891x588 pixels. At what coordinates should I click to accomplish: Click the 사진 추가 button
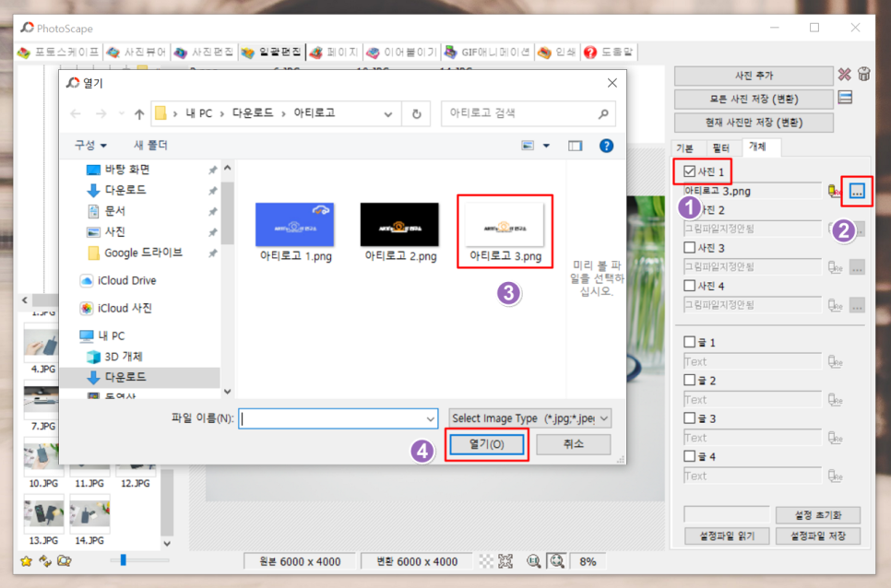tap(754, 76)
